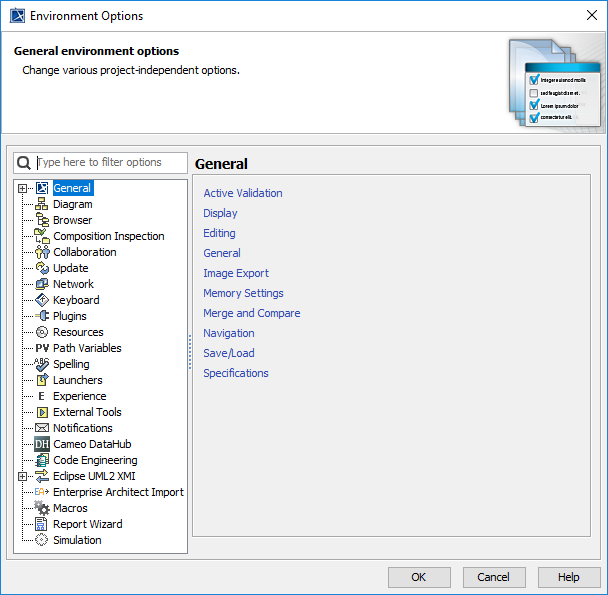Open the Display options link
Viewport: 608px width, 595px height.
[x=220, y=213]
